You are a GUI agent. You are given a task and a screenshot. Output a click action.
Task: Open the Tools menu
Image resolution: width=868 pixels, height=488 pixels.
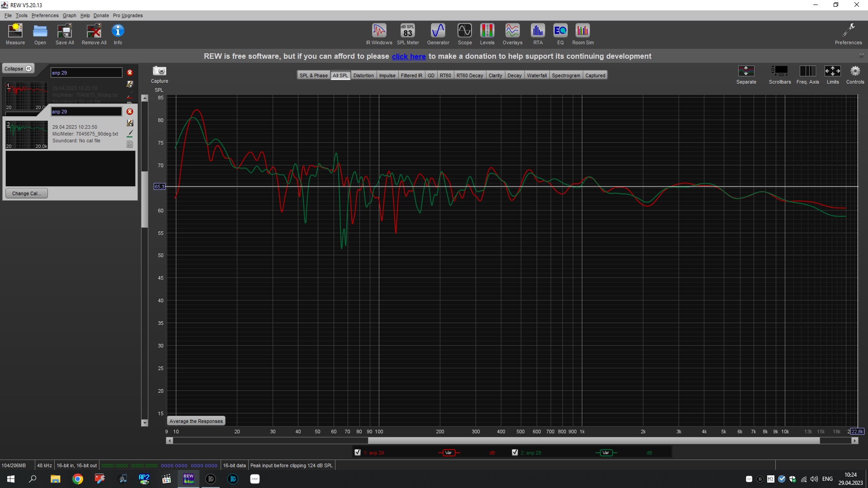point(21,15)
